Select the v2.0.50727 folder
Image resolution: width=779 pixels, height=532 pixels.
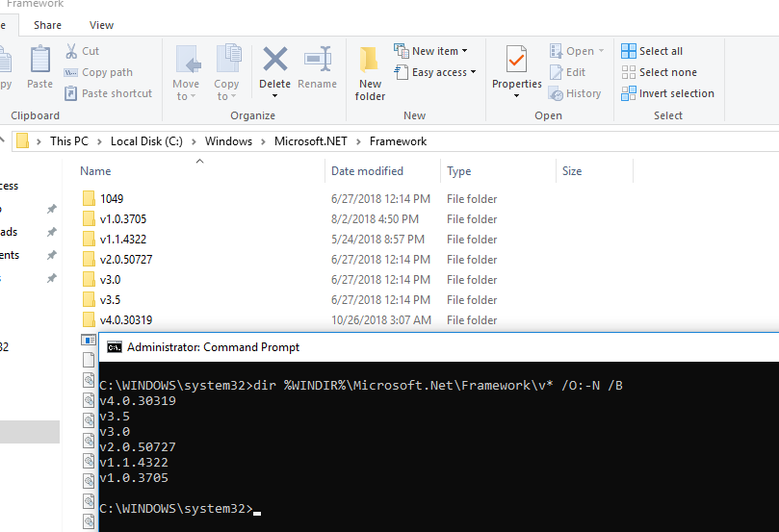tap(126, 260)
